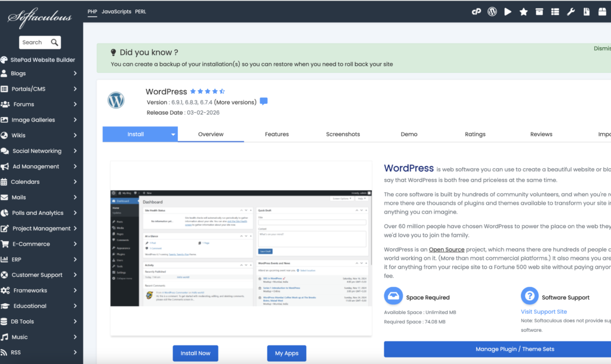Follow the Visit Support Site link
The image size is (611, 364).
pyautogui.click(x=544, y=311)
